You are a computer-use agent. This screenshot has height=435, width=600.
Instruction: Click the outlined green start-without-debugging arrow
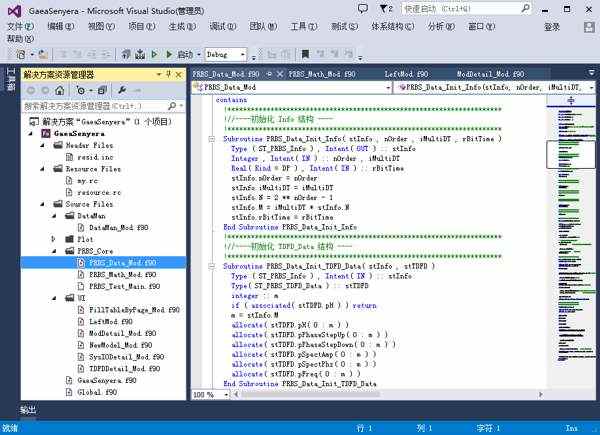[x=155, y=54]
